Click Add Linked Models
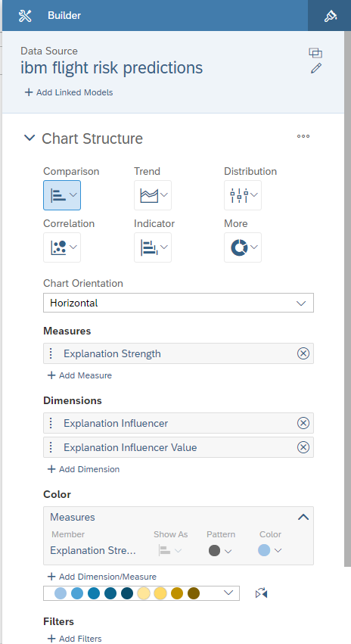 click(69, 92)
